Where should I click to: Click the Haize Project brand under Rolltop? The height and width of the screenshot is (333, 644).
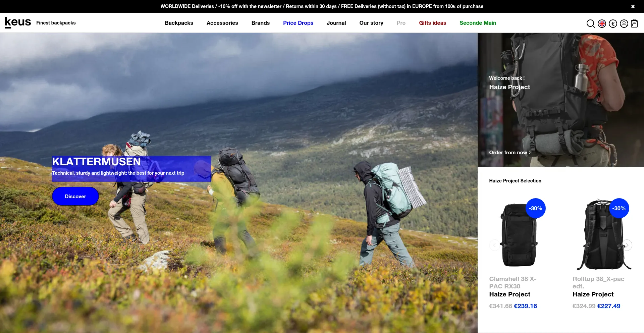pos(593,294)
